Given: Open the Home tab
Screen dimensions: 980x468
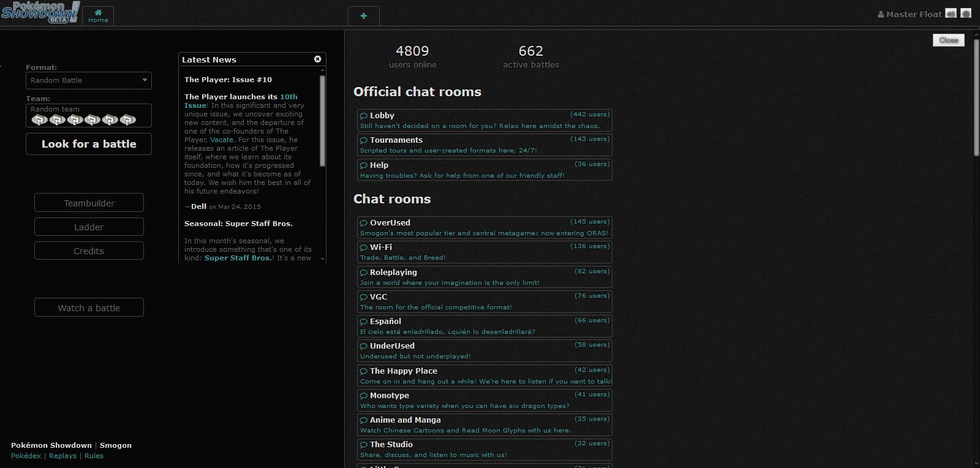Looking at the screenshot, I should 98,16.
